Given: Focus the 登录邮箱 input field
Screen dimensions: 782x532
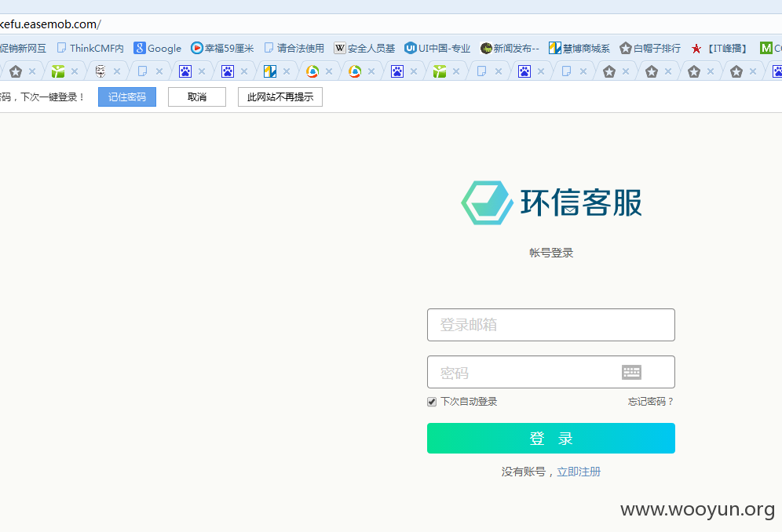Looking at the screenshot, I should click(x=551, y=325).
